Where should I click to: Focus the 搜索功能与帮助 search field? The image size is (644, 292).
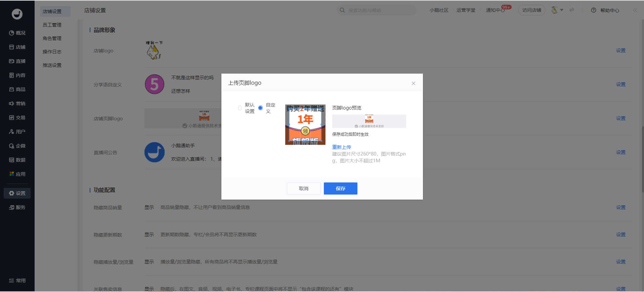click(376, 10)
